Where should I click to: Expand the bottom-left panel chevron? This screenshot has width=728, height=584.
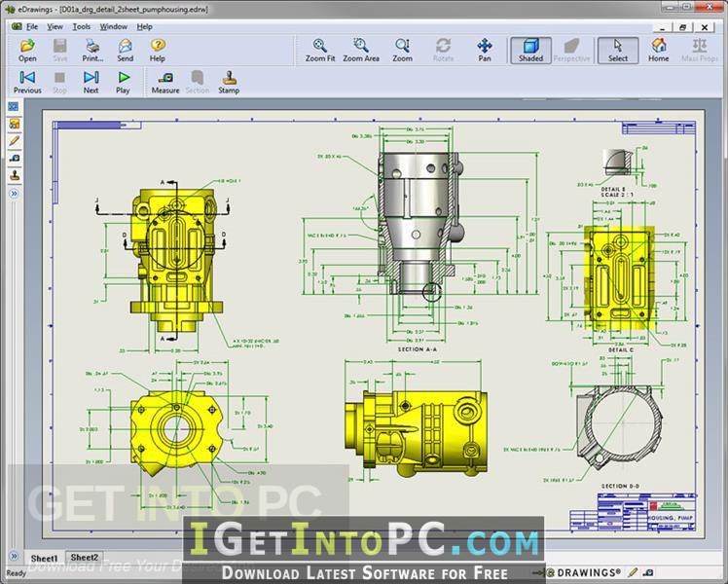tap(14, 556)
